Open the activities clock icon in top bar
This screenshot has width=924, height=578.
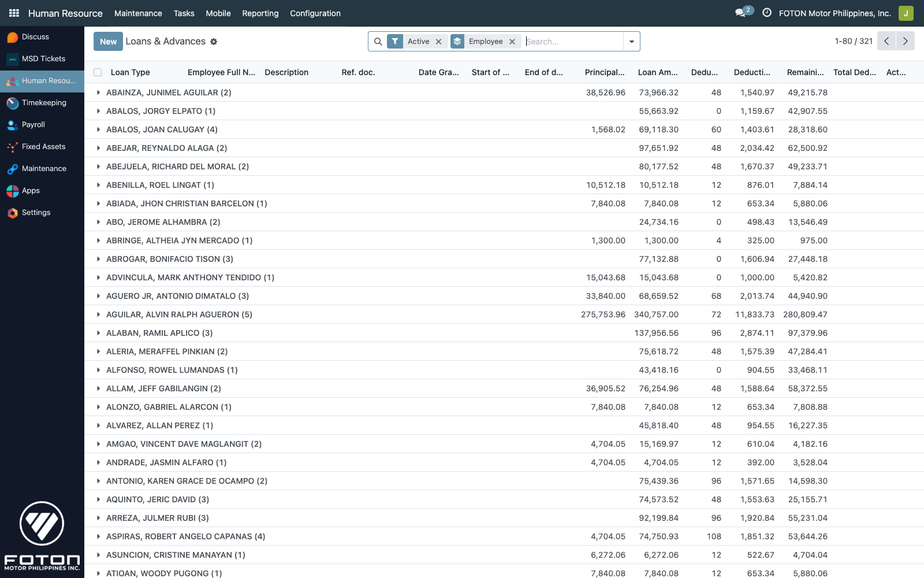[x=766, y=13]
